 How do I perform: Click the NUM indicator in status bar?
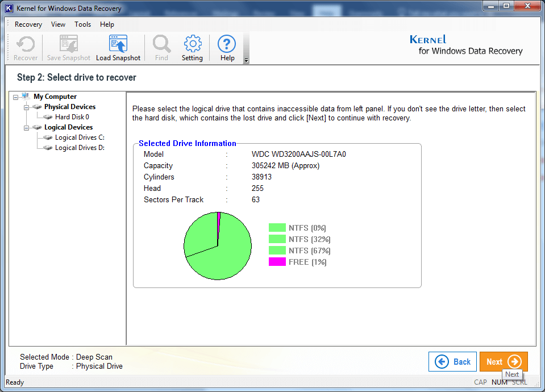pos(499,382)
